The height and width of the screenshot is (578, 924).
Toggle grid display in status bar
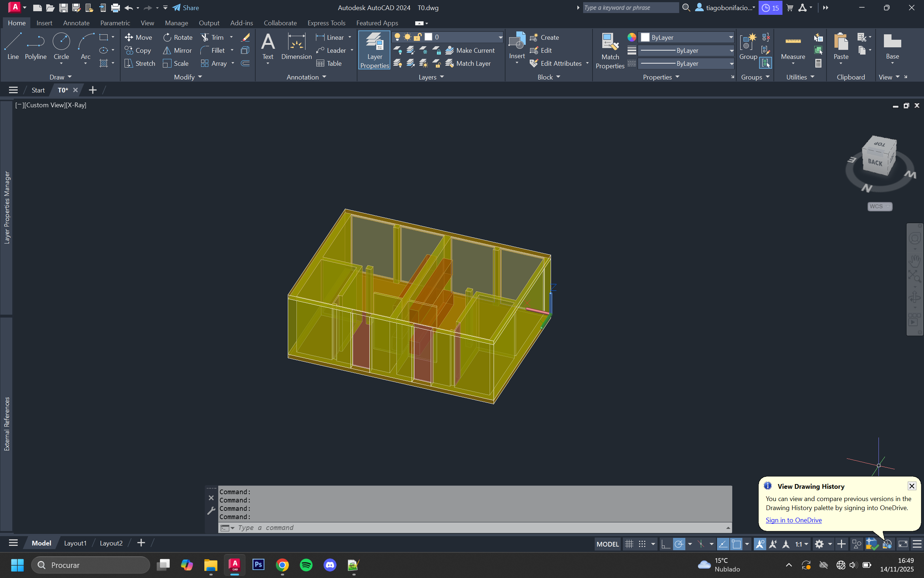629,544
